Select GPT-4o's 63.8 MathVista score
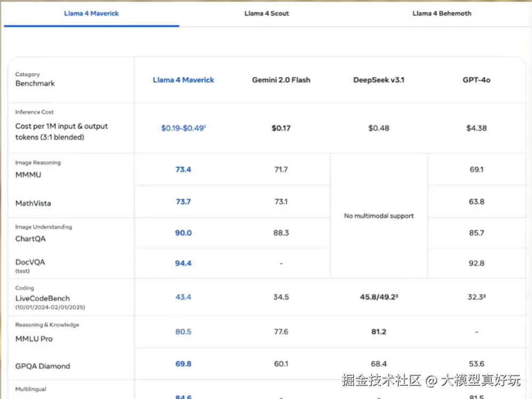Image resolution: width=532 pixels, height=399 pixels. pyautogui.click(x=477, y=202)
